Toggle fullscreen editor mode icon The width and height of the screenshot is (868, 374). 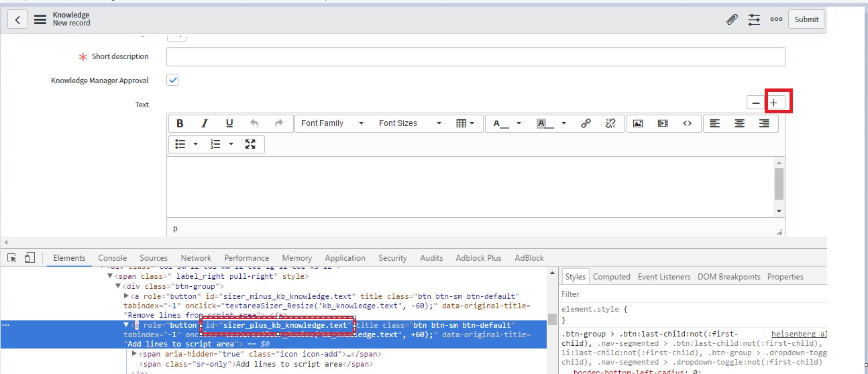pos(250,144)
